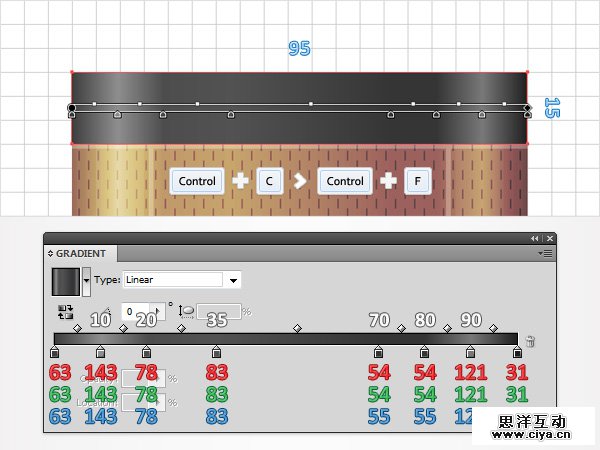Collapse the Gradient panel with double arrows
The width and height of the screenshot is (600, 450).
coord(534,238)
